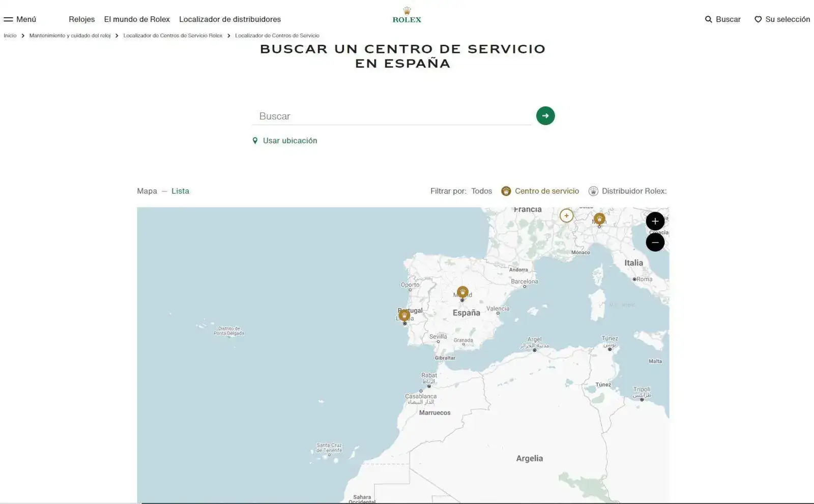Click the Buscar text in the header
This screenshot has width=814, height=504.
728,19
